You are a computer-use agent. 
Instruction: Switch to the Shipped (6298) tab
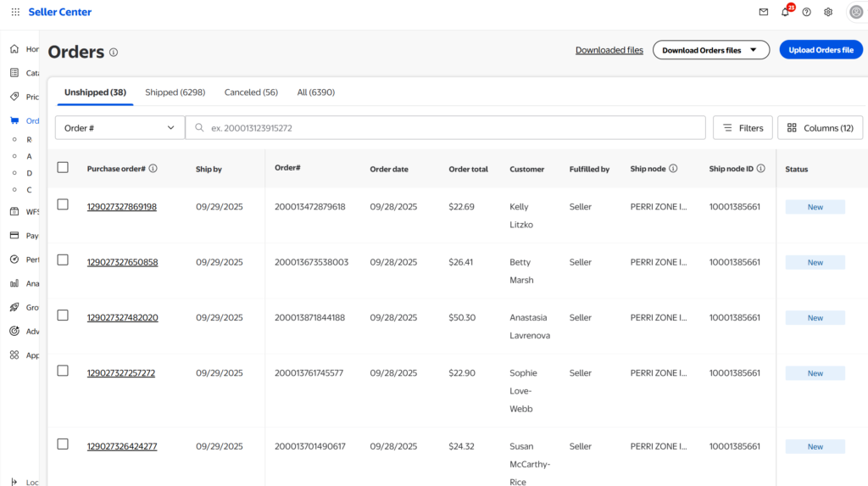pyautogui.click(x=175, y=92)
